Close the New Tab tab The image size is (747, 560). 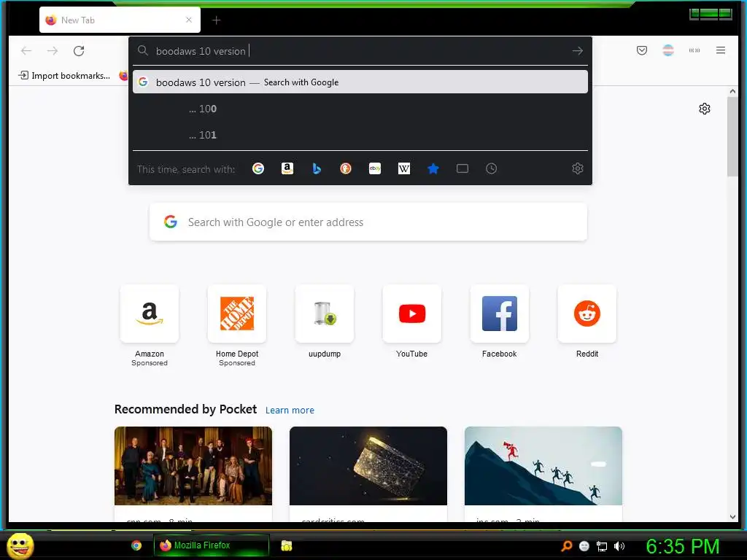(189, 20)
